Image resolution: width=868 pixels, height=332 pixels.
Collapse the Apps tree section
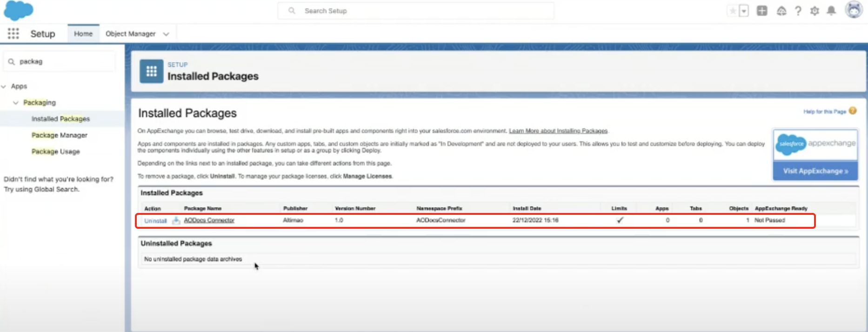point(4,86)
